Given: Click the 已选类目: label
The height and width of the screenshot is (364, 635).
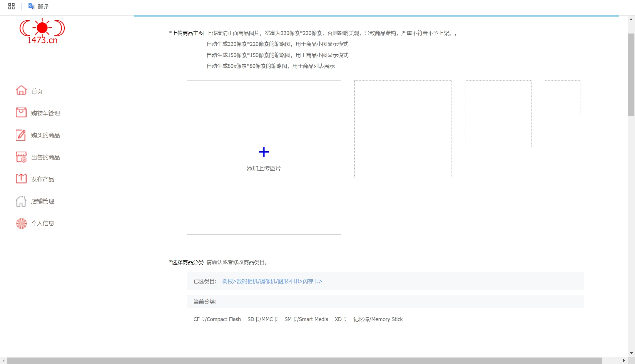Looking at the screenshot, I should coord(205,281).
